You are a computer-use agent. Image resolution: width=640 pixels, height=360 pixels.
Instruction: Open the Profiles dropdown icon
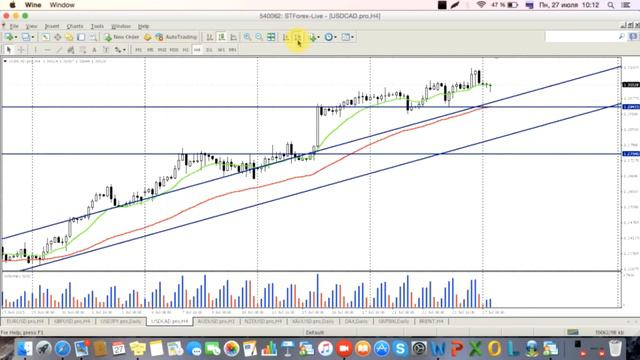pos(28,37)
